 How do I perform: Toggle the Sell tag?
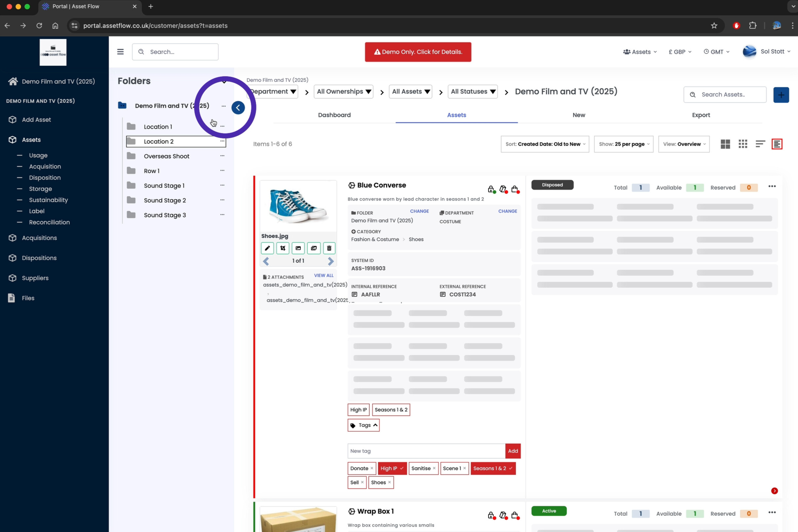357,482
